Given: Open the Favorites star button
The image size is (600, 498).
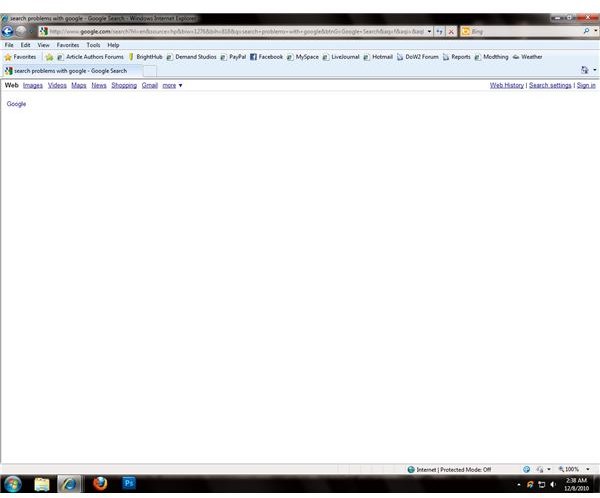Looking at the screenshot, I should (20, 57).
